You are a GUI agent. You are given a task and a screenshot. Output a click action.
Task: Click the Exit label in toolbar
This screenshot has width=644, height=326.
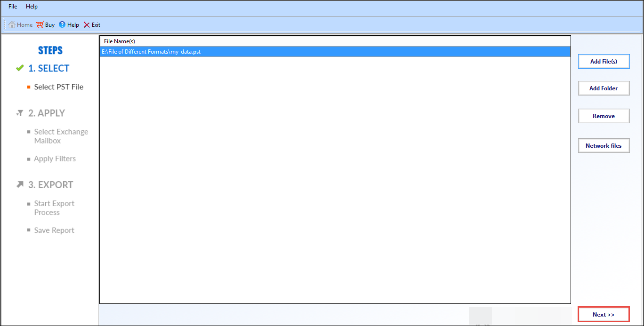click(96, 25)
